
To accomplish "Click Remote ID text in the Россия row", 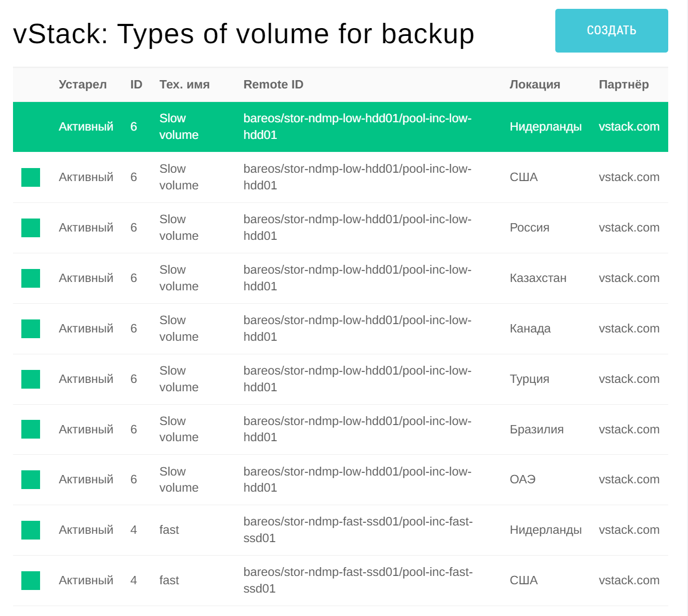I will pyautogui.click(x=358, y=227).
